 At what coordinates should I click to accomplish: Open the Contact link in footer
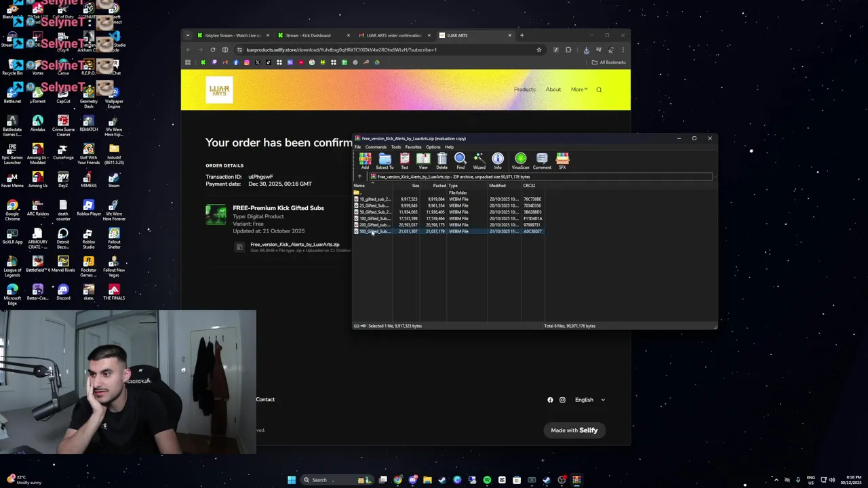tap(265, 399)
